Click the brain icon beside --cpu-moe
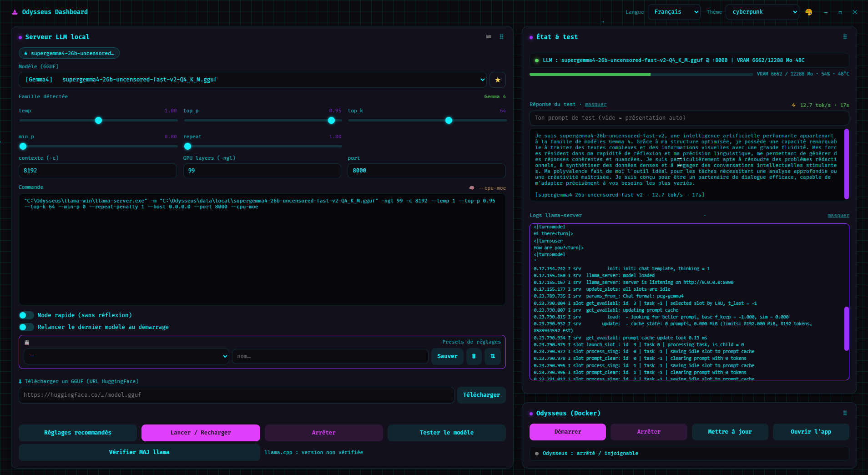Viewport: 868px width, 475px height. 472,188
